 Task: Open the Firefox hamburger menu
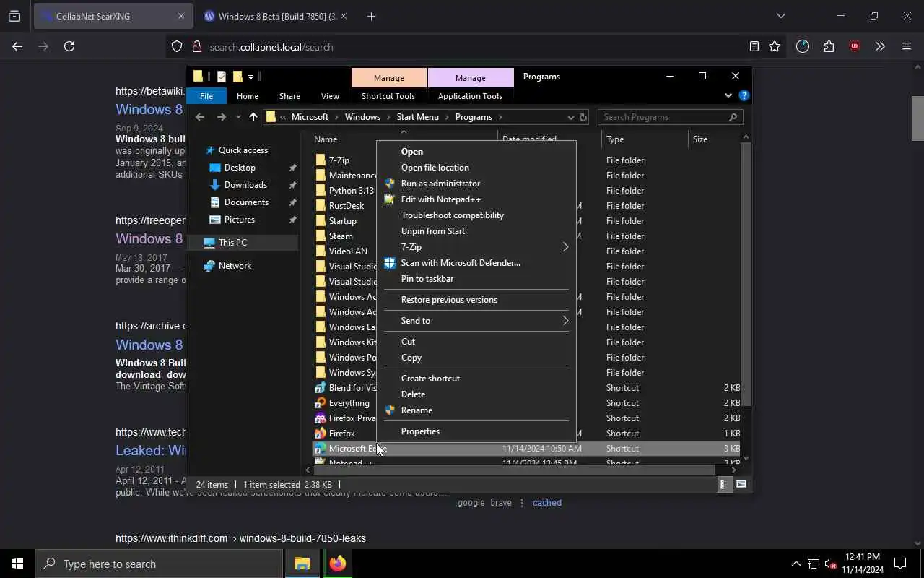point(907,46)
